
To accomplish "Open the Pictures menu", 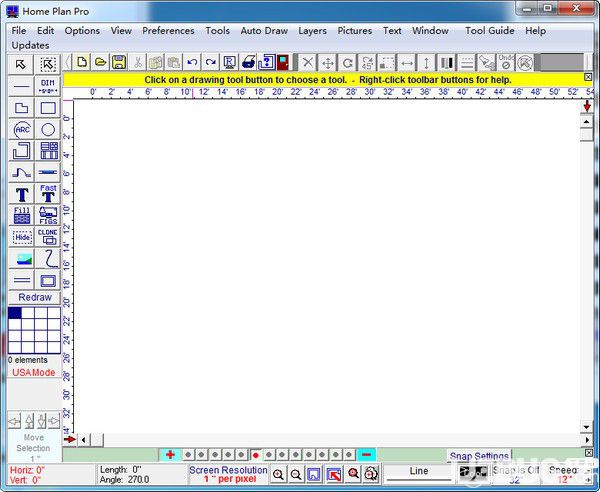I will [354, 31].
